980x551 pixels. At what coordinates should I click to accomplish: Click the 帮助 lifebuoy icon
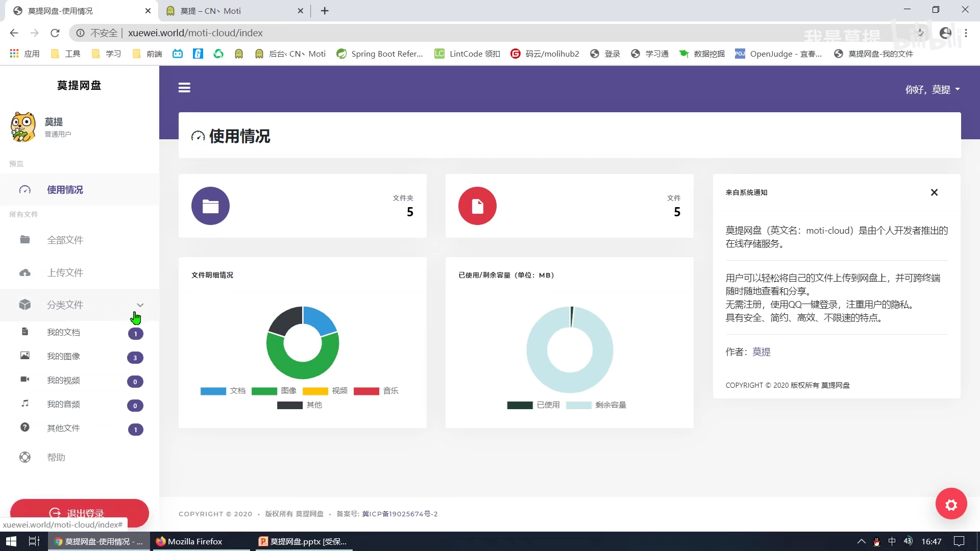(25, 457)
